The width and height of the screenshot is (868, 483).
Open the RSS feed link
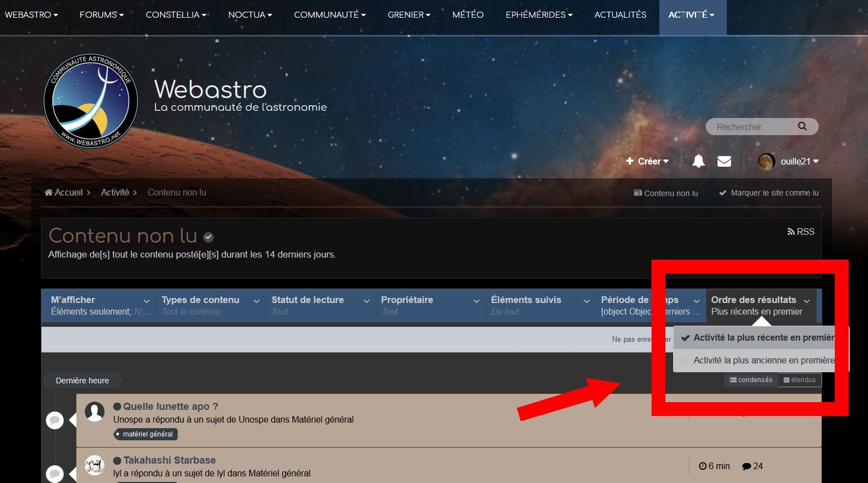click(801, 232)
